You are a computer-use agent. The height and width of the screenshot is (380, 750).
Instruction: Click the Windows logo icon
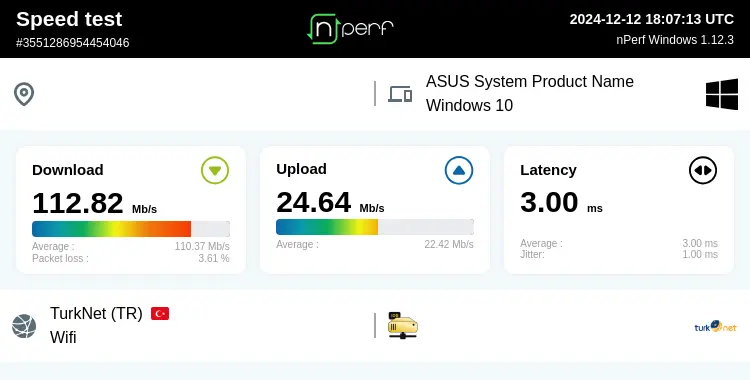pyautogui.click(x=722, y=94)
